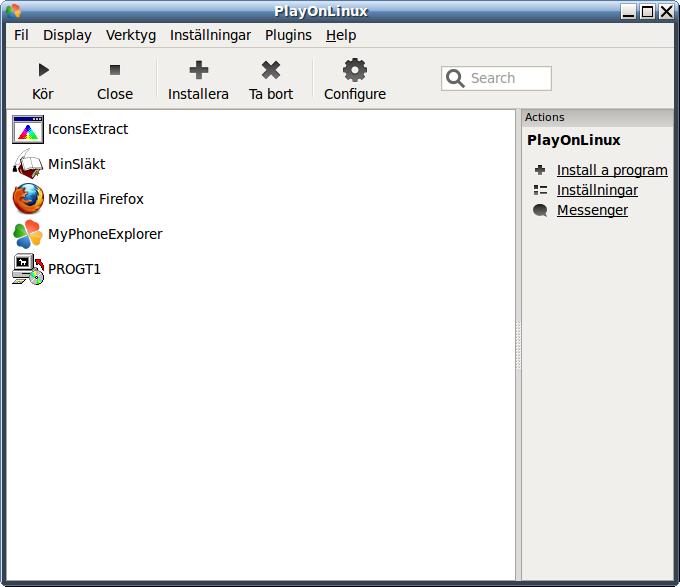
Task: Click the Installera plus icon
Action: click(199, 70)
